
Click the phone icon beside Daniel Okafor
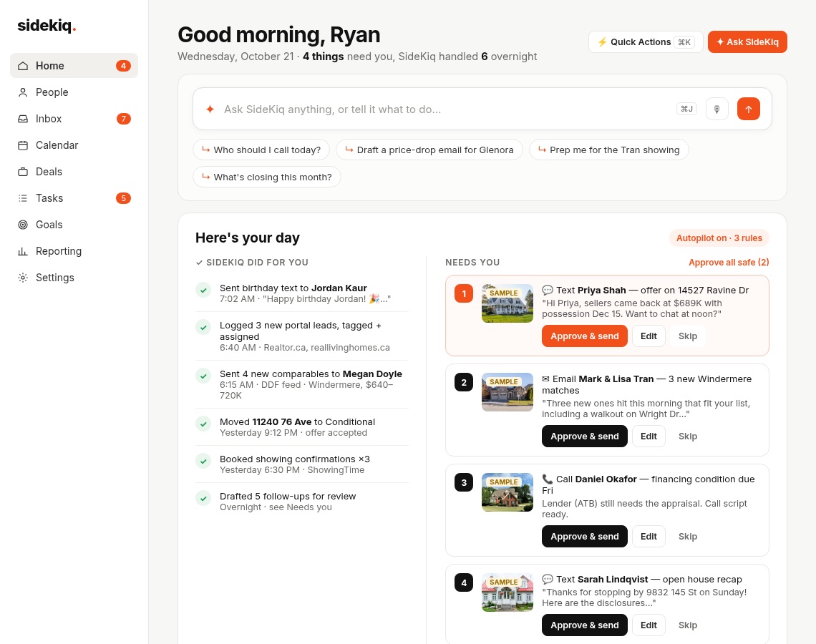548,479
